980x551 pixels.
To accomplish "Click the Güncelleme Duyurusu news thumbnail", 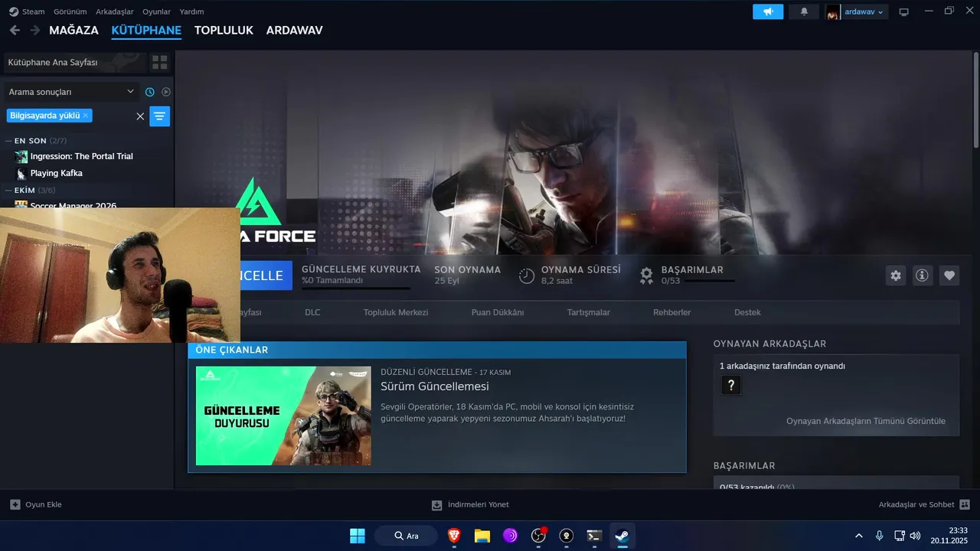I will coord(283,416).
